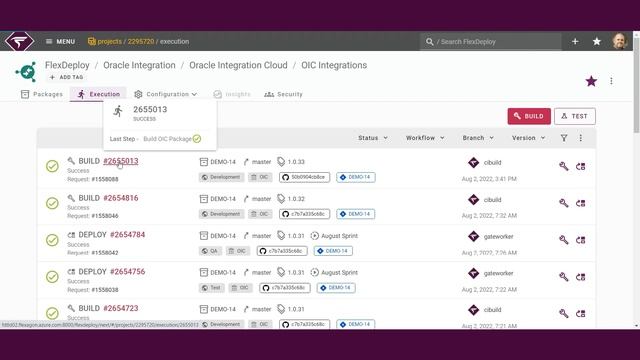Click deploy icon for #2654756 row
The image size is (640, 360).
tap(580, 277)
